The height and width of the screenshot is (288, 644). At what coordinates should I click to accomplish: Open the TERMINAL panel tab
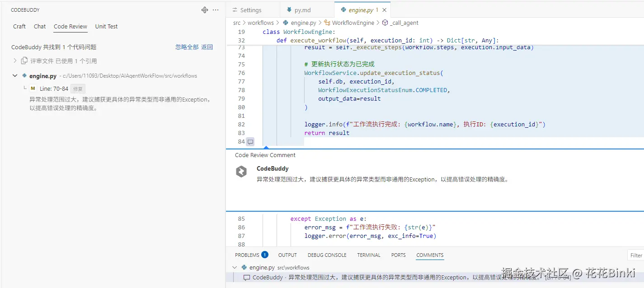[x=369, y=255]
